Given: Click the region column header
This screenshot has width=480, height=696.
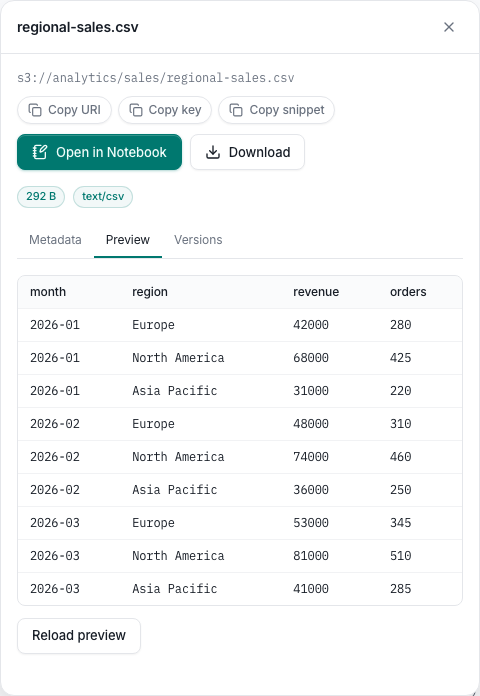Looking at the screenshot, I should coord(150,292).
